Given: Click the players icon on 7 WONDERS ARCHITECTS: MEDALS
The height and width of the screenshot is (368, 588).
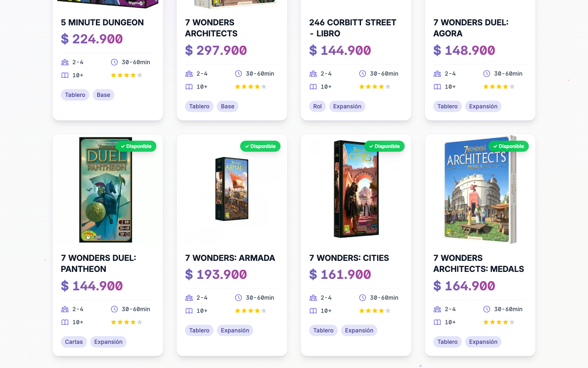Looking at the screenshot, I should tap(437, 309).
